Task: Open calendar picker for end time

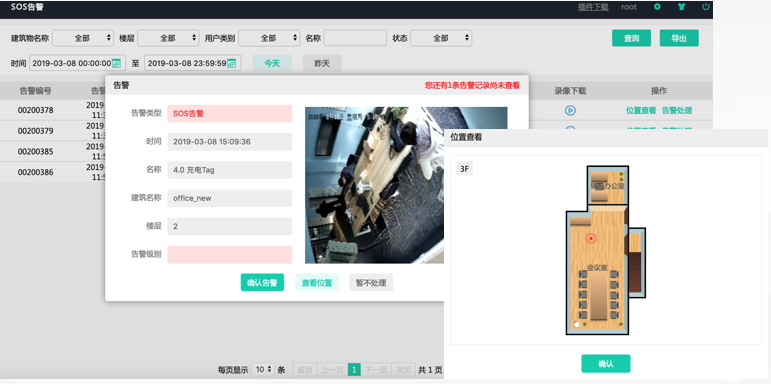Action: [232, 63]
